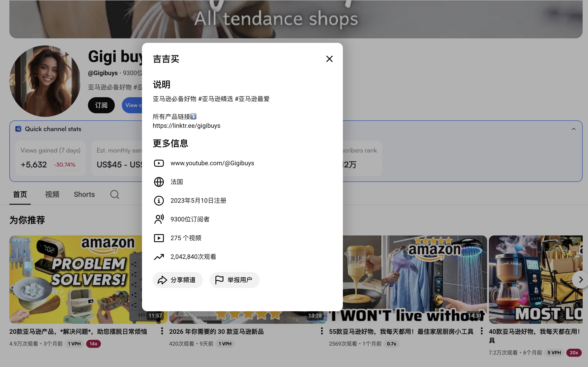Screen dimensions: 588x367
Task: Click the @Gigibuys handle text
Action: [103, 73]
